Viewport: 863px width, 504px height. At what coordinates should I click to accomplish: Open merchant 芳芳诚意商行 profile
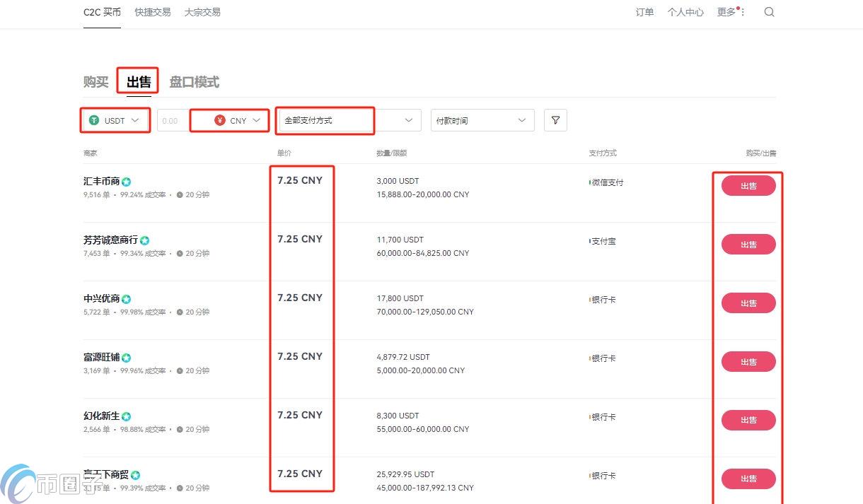click(x=110, y=240)
